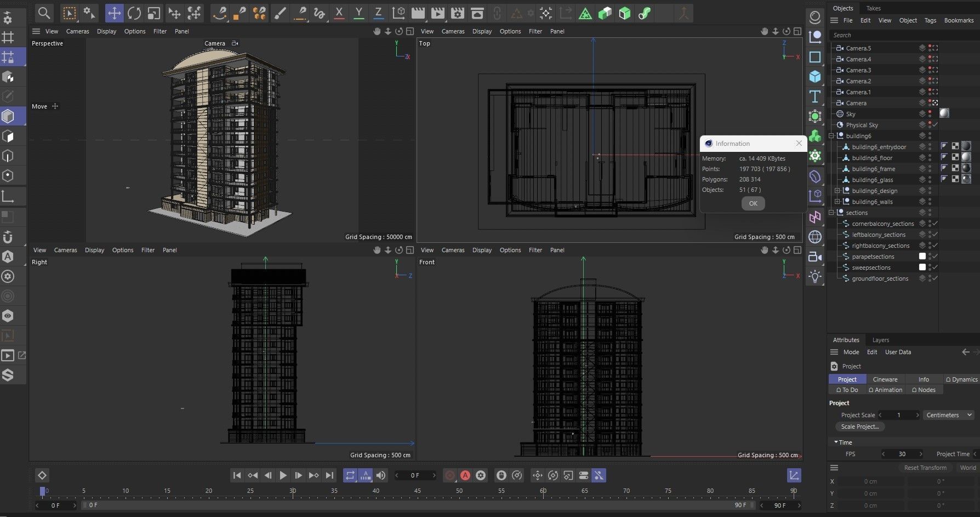Expand the building6_design node
This screenshot has width=980, height=517.
[x=837, y=191]
